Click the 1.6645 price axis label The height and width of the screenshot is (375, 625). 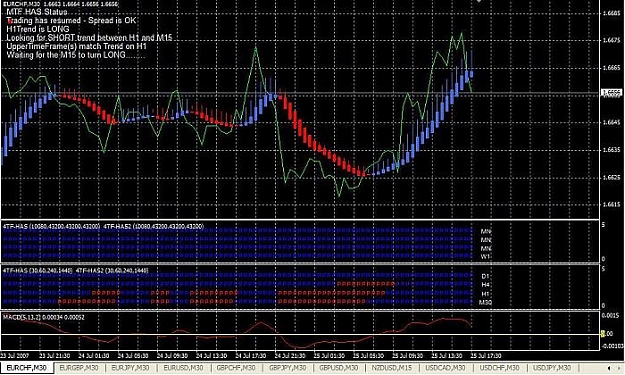612,122
